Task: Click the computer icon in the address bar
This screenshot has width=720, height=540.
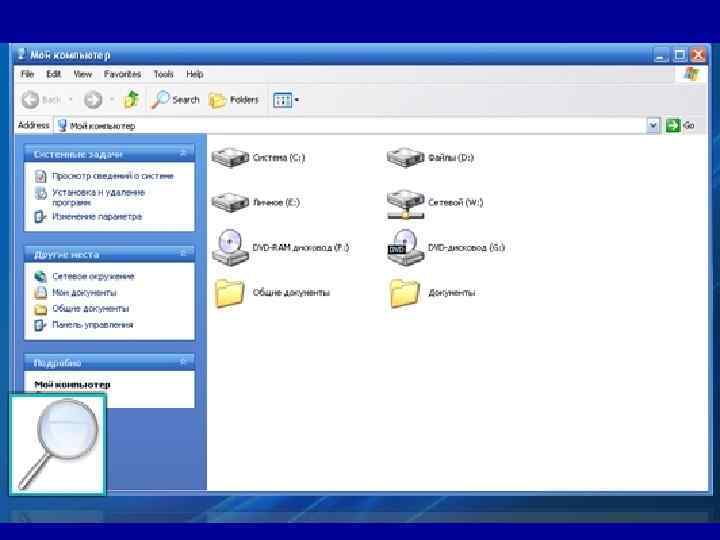Action: coord(62,125)
